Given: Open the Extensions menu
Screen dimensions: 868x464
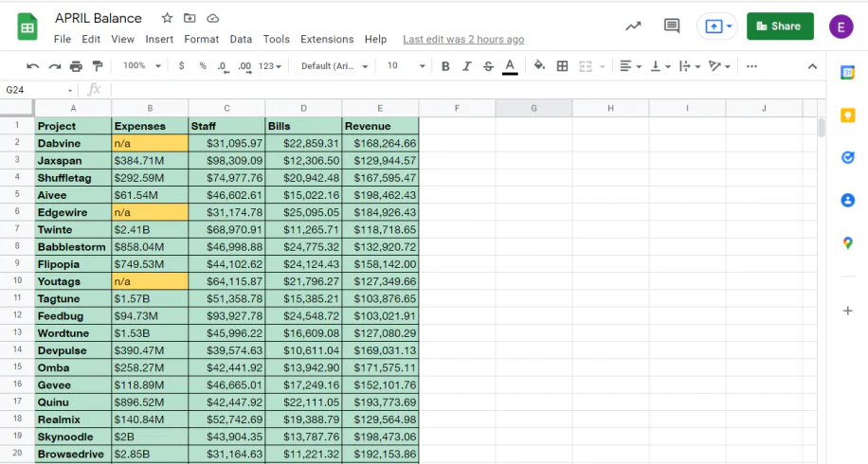Looking at the screenshot, I should [x=327, y=39].
